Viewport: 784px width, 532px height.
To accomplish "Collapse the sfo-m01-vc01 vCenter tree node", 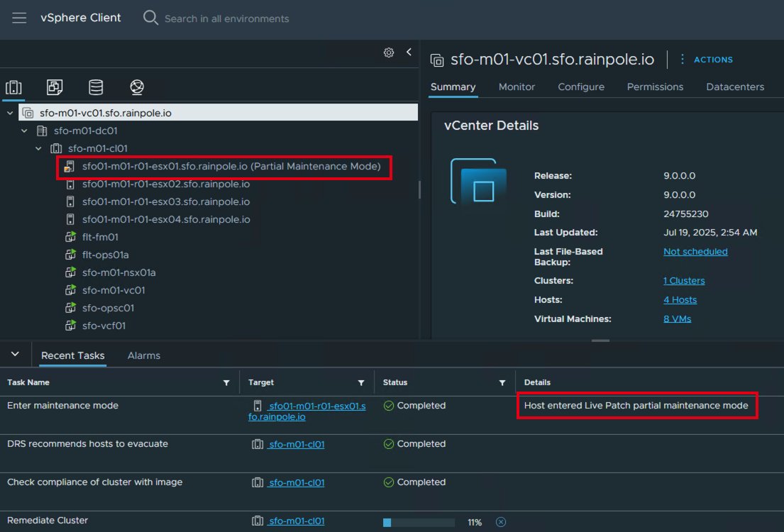I will point(10,113).
